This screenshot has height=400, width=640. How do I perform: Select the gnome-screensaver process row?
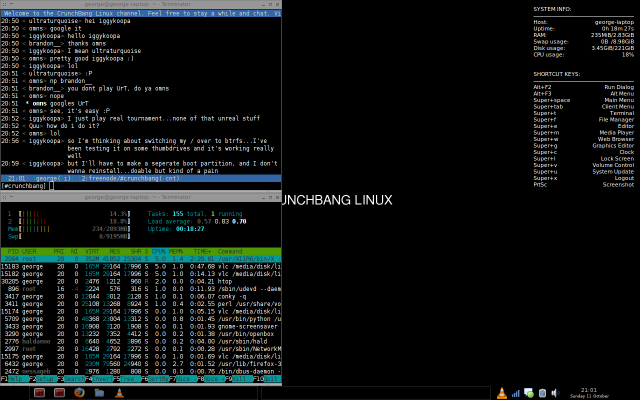141,326
